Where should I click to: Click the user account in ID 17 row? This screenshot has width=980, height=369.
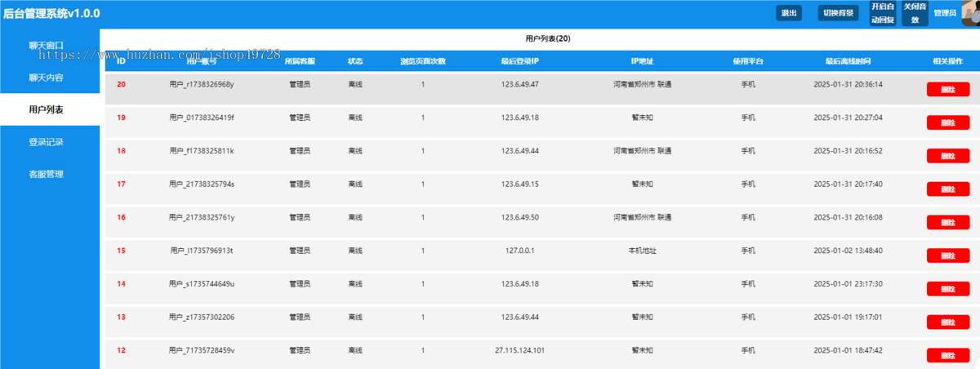[202, 184]
